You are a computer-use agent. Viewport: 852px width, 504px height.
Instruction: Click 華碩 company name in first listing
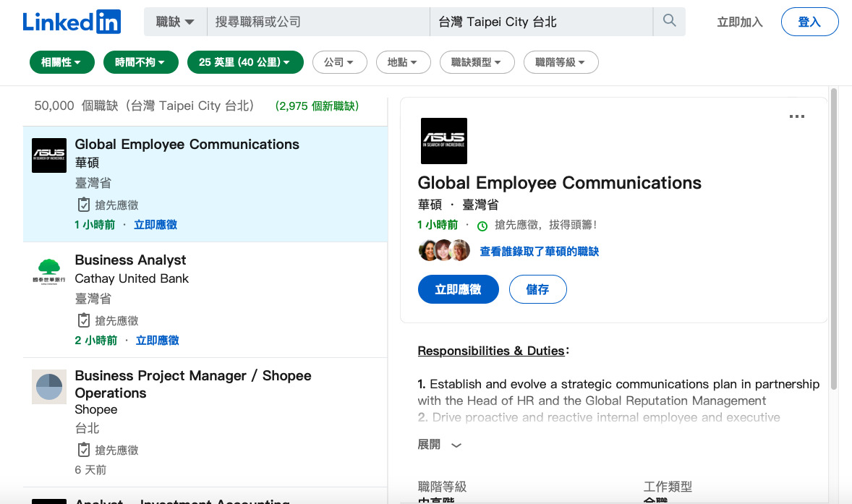coord(87,163)
